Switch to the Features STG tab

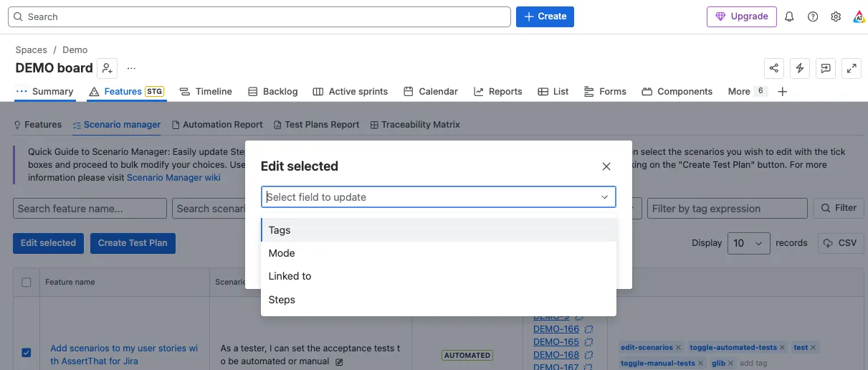click(x=127, y=91)
